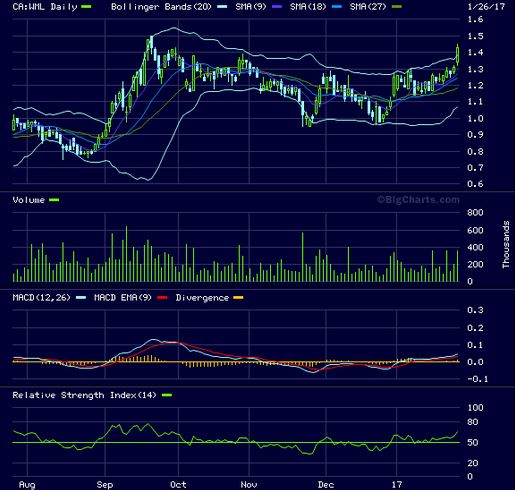Click the Relative Strength Index(14) label
The width and height of the screenshot is (515, 490).
coord(84,395)
